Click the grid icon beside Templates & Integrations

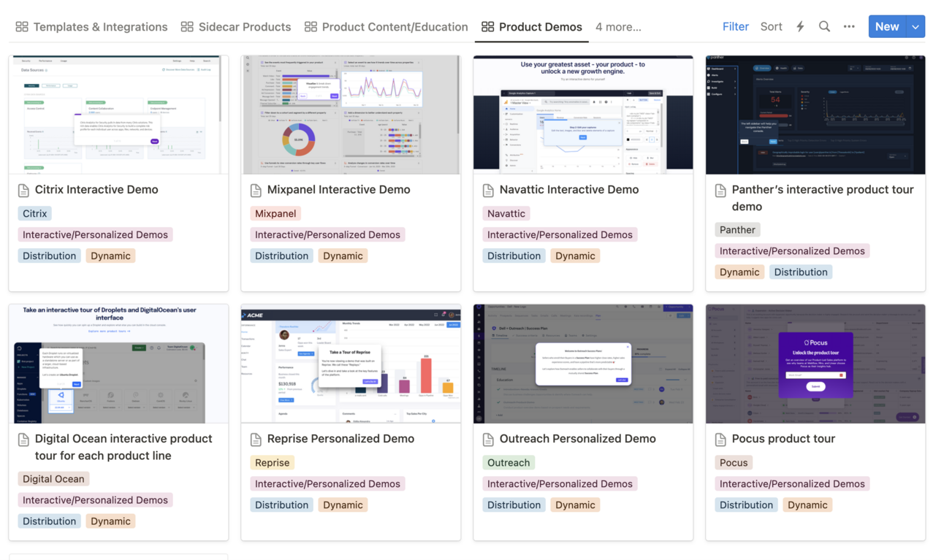coord(22,26)
